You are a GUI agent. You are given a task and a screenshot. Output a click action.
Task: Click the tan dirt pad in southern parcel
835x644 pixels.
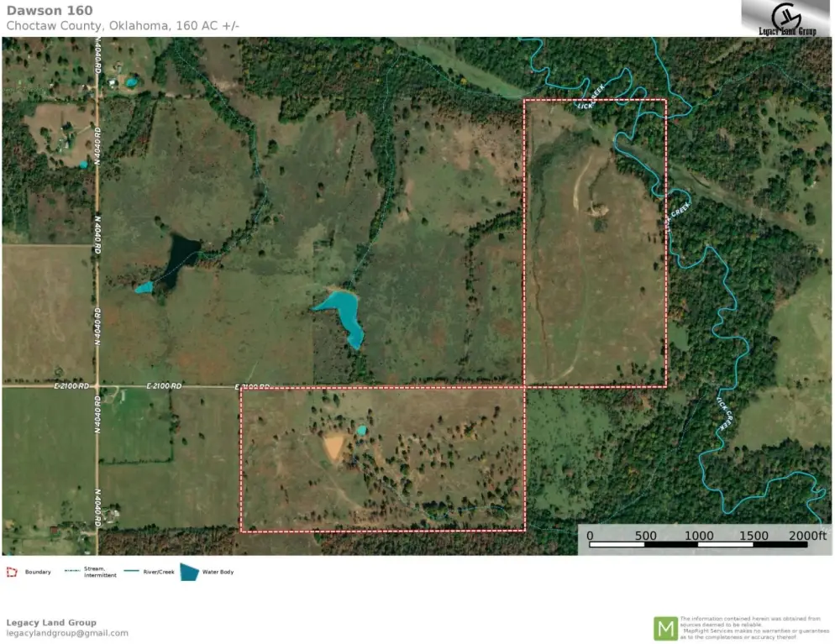click(334, 447)
